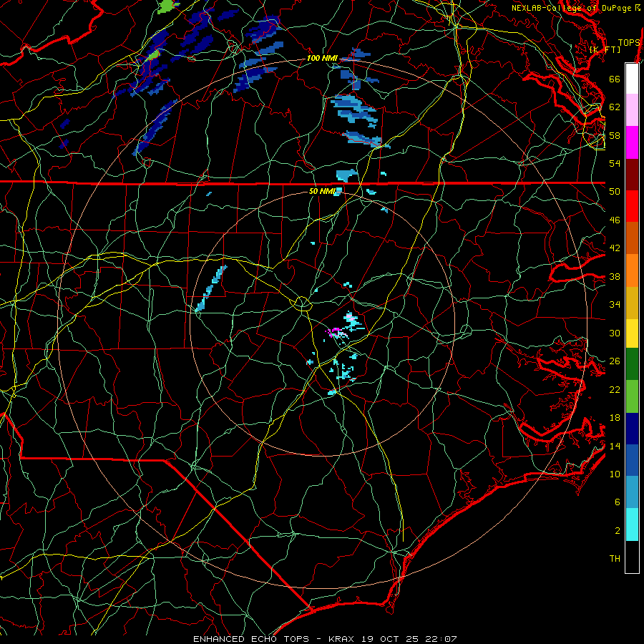Click the yellow 30-34 kft swatch
Screen dimensions: 644x644
tap(632, 333)
